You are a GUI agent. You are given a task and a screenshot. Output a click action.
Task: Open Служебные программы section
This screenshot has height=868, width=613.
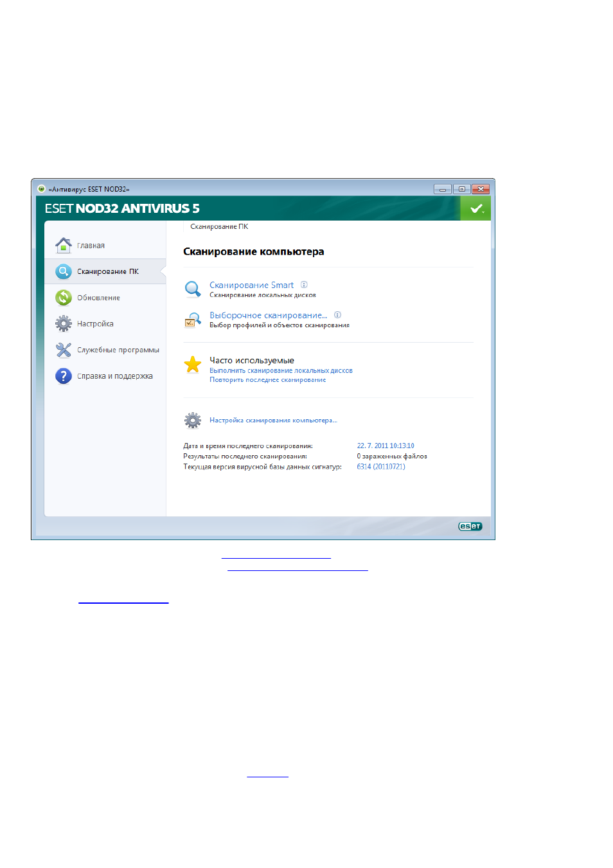tap(118, 350)
